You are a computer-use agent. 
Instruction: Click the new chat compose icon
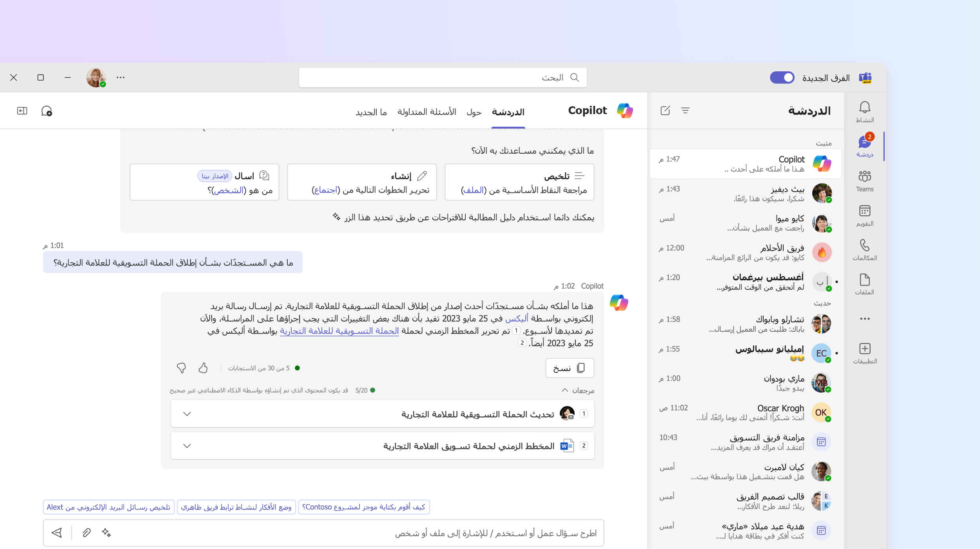pyautogui.click(x=665, y=111)
